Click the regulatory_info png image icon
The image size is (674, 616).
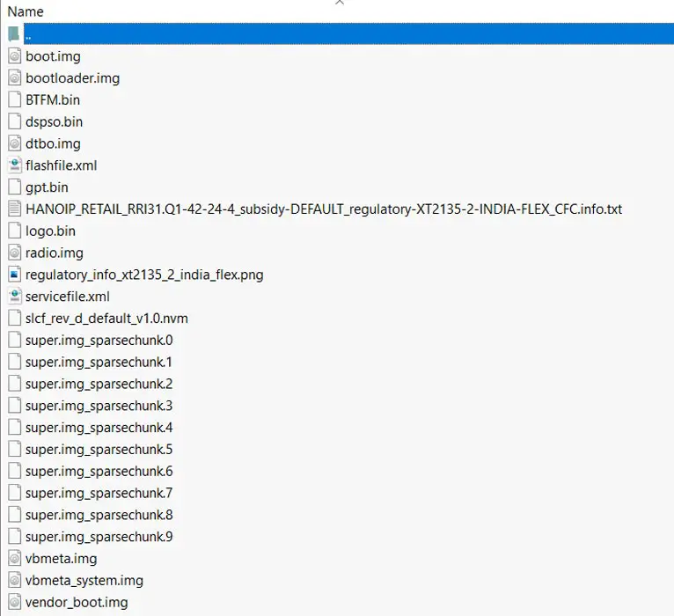(x=15, y=275)
